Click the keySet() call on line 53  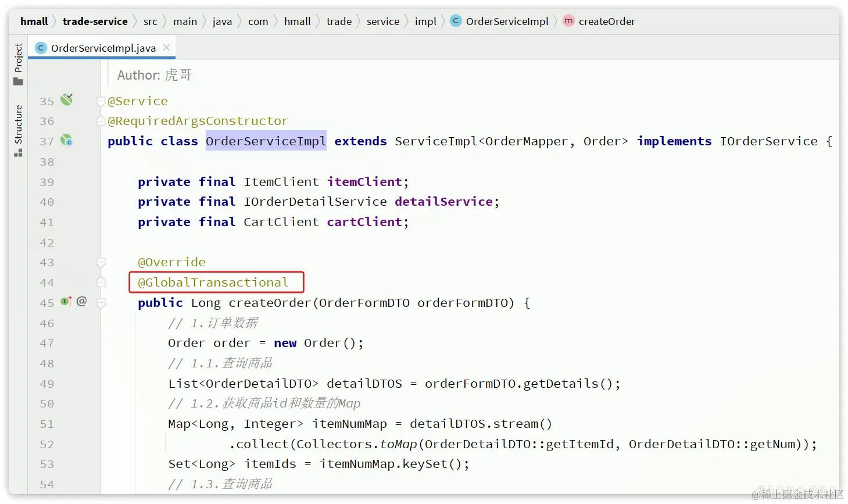(432, 464)
